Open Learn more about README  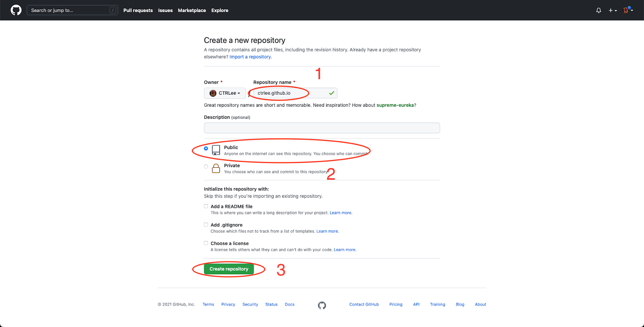tap(341, 213)
